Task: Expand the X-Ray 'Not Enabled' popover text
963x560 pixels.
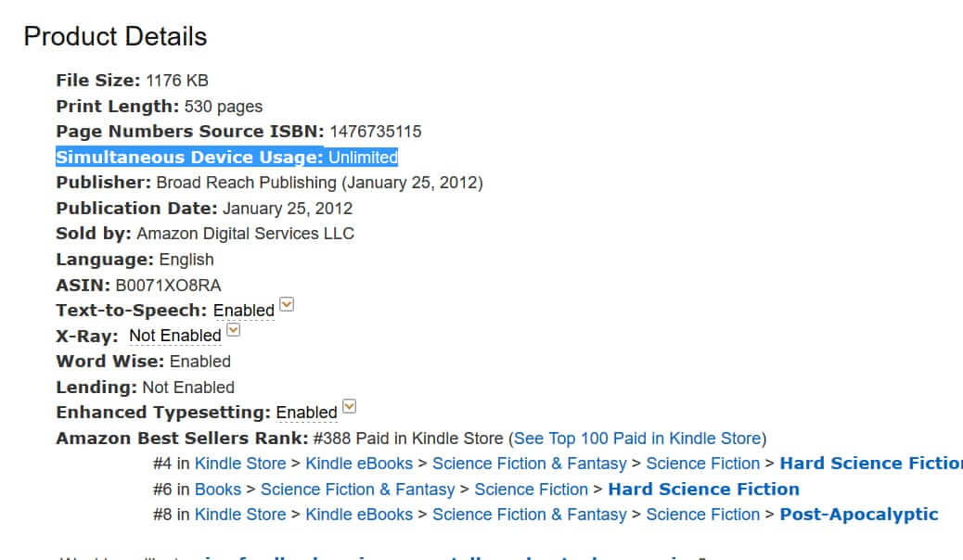Action: click(175, 336)
